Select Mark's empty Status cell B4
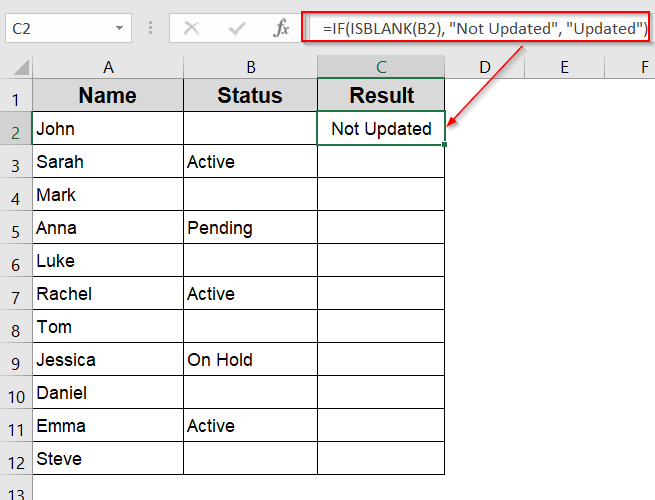The image size is (655, 500). 250,194
